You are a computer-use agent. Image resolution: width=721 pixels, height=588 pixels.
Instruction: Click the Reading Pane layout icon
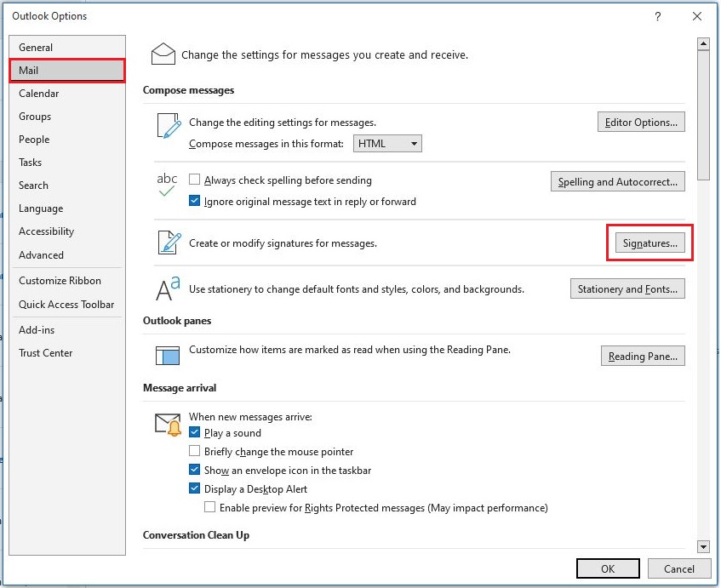tap(168, 356)
